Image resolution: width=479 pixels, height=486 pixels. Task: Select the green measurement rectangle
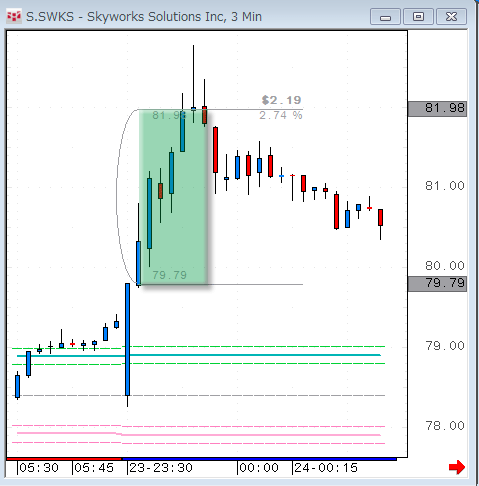tap(173, 197)
